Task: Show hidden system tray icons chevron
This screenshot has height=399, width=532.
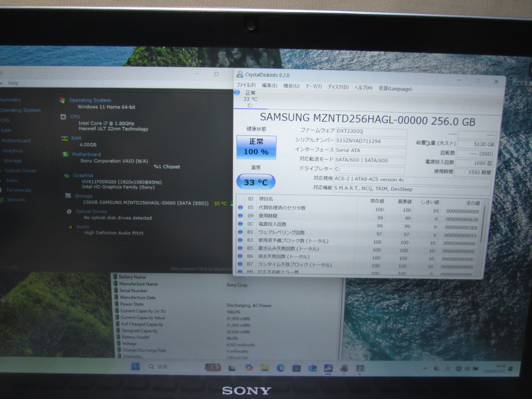Action: pyautogui.click(x=425, y=369)
